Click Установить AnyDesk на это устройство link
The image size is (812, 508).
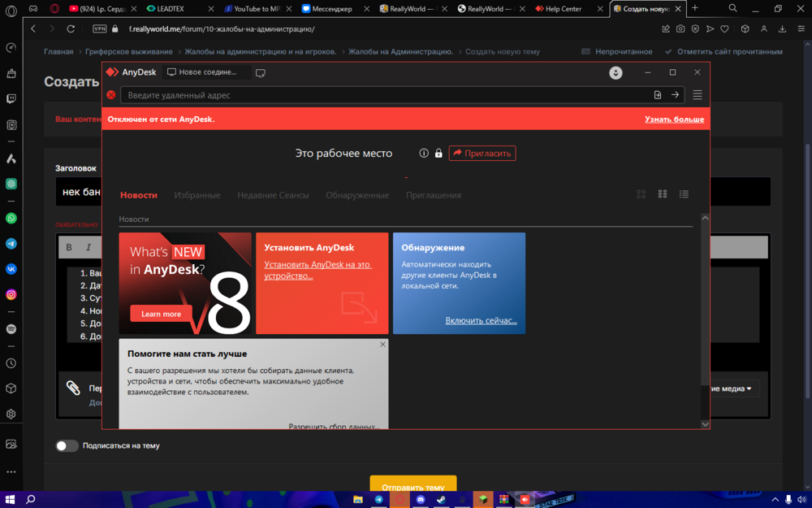tap(318, 270)
